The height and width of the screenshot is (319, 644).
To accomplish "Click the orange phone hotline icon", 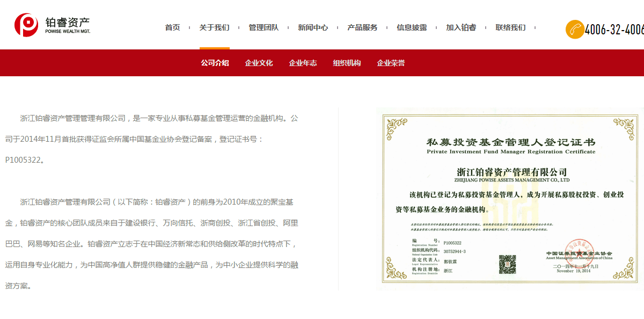I will tap(575, 29).
